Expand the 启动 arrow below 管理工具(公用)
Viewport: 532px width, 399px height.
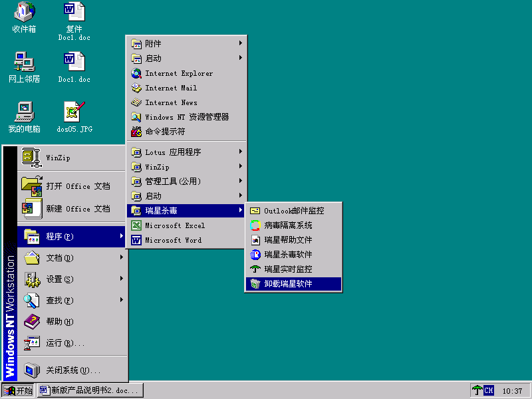(x=241, y=196)
